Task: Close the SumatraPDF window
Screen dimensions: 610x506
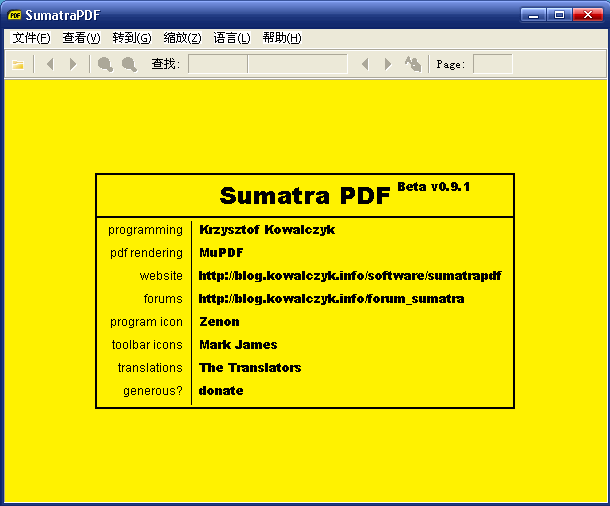Action: (x=588, y=15)
